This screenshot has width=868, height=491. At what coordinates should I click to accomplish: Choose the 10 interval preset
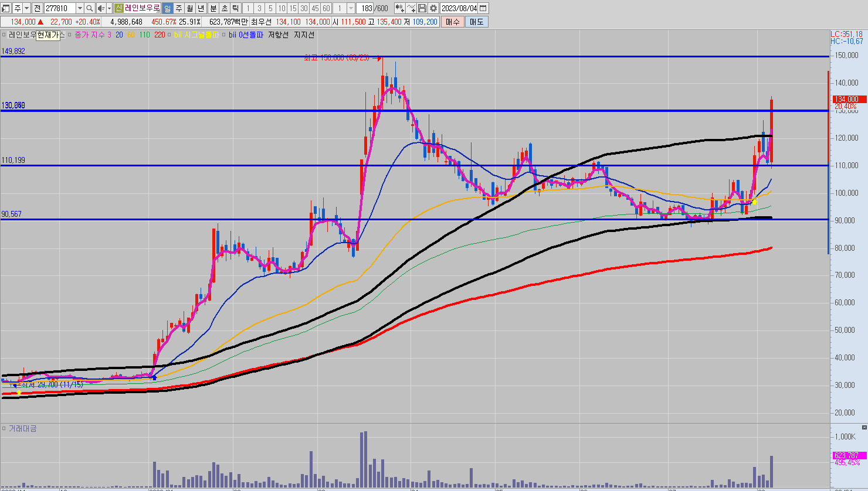click(x=282, y=8)
